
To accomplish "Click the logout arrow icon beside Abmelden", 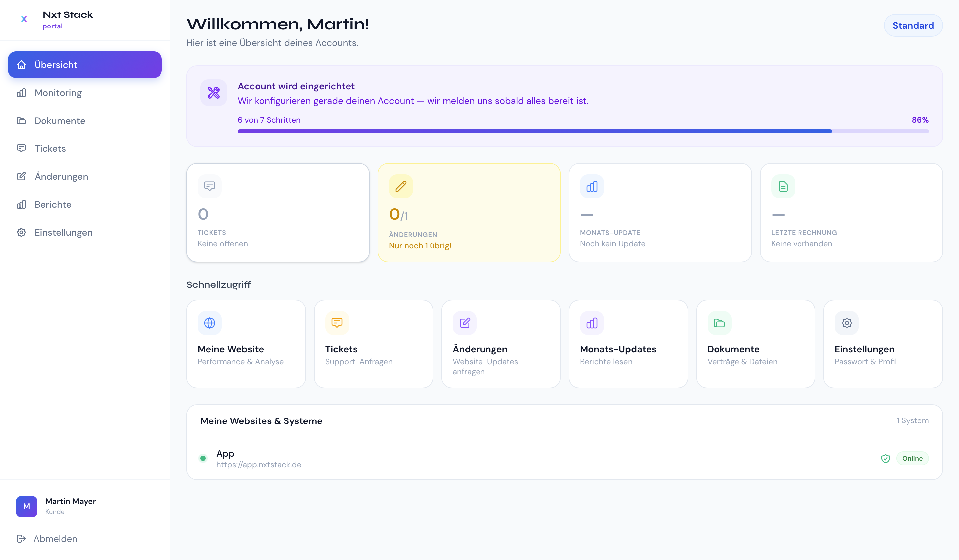I will coord(21,539).
